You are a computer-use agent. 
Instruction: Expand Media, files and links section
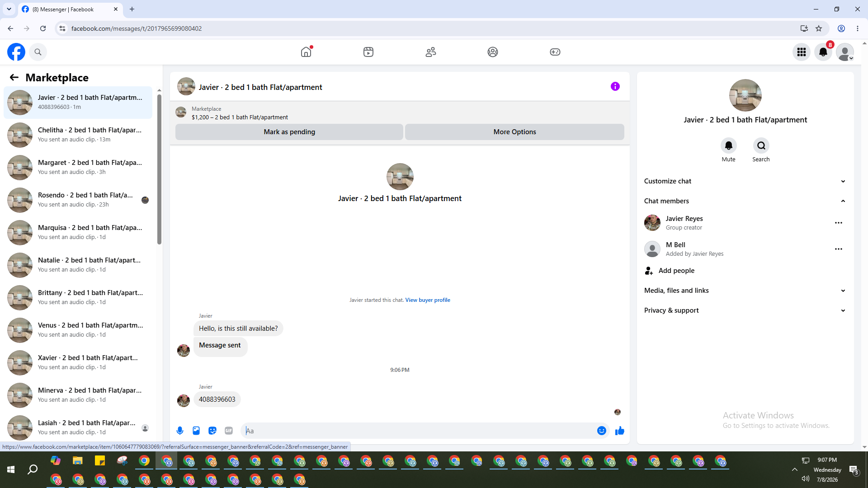pyautogui.click(x=745, y=291)
